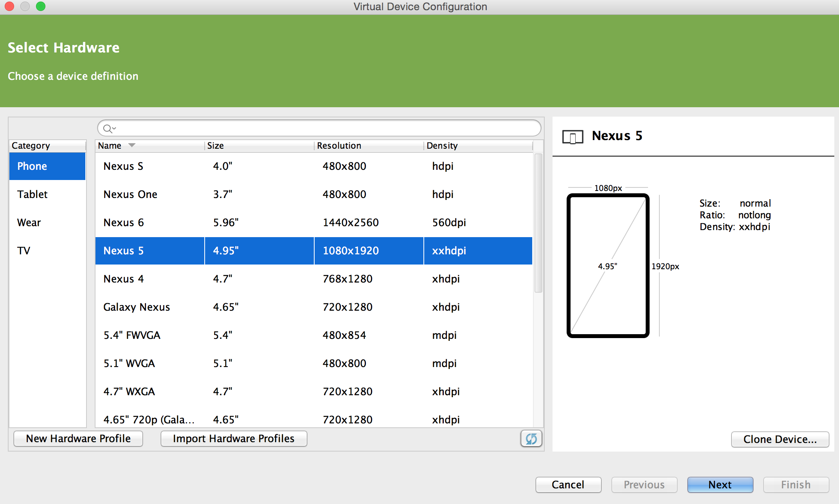The image size is (839, 504).
Task: Click the search magnifier icon
Action: (109, 128)
